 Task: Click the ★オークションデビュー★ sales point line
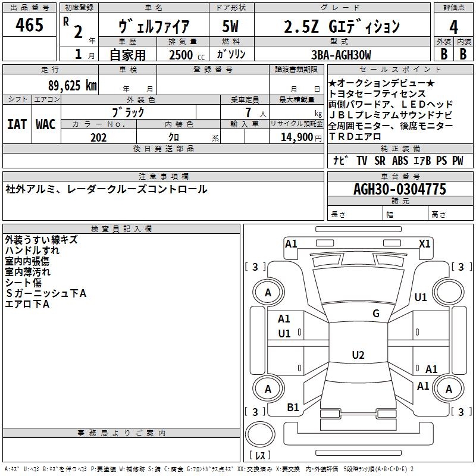pos(381,83)
